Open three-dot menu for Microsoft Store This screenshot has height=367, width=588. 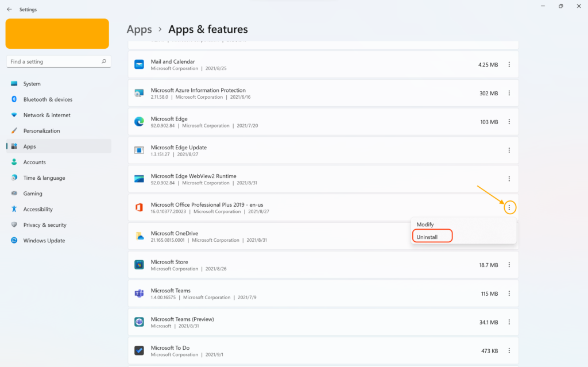coord(509,265)
